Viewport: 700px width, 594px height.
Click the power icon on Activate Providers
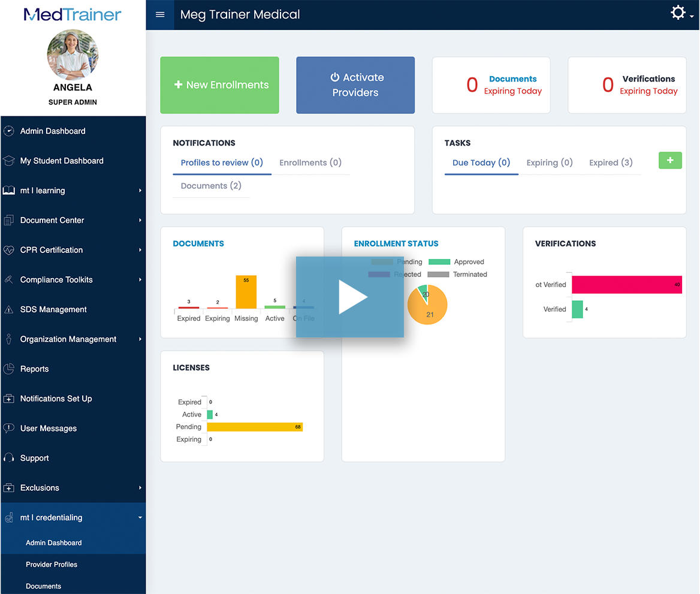click(335, 77)
